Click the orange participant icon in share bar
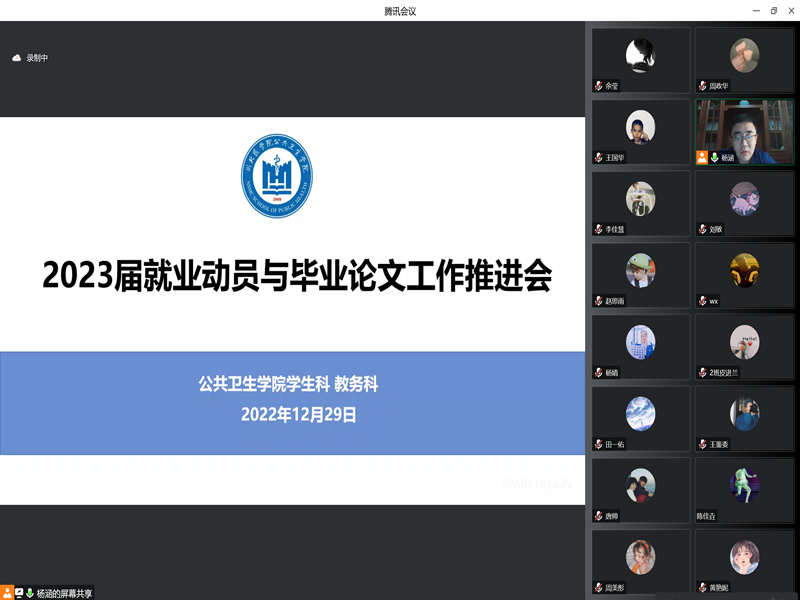 coord(7,592)
